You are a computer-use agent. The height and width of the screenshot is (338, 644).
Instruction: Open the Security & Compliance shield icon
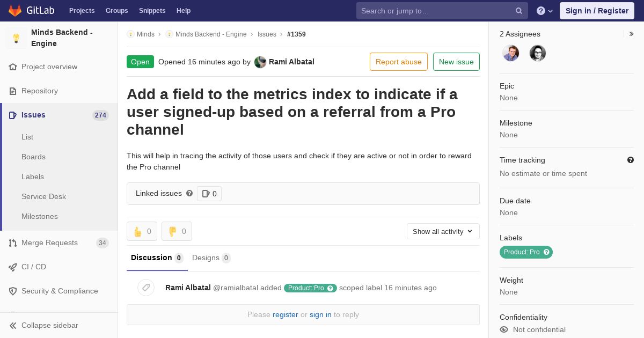13,291
